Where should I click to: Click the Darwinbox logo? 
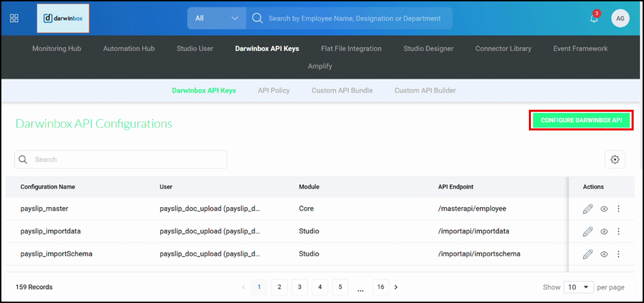click(63, 18)
